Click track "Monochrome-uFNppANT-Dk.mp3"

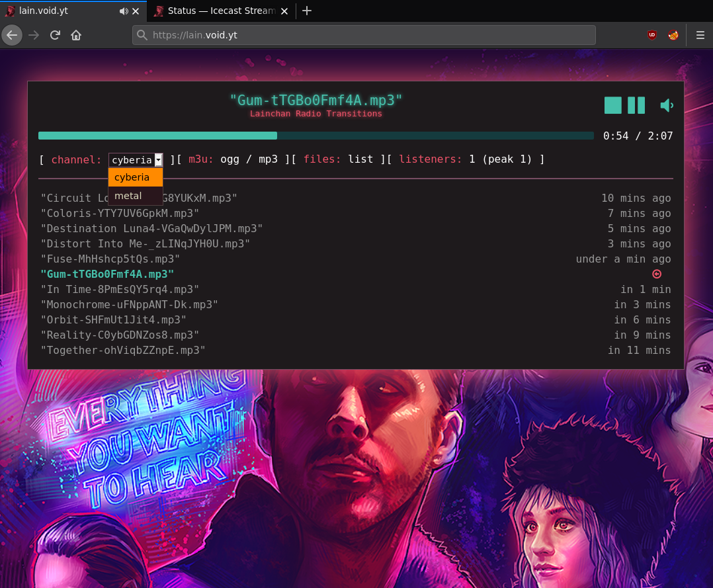130,304
